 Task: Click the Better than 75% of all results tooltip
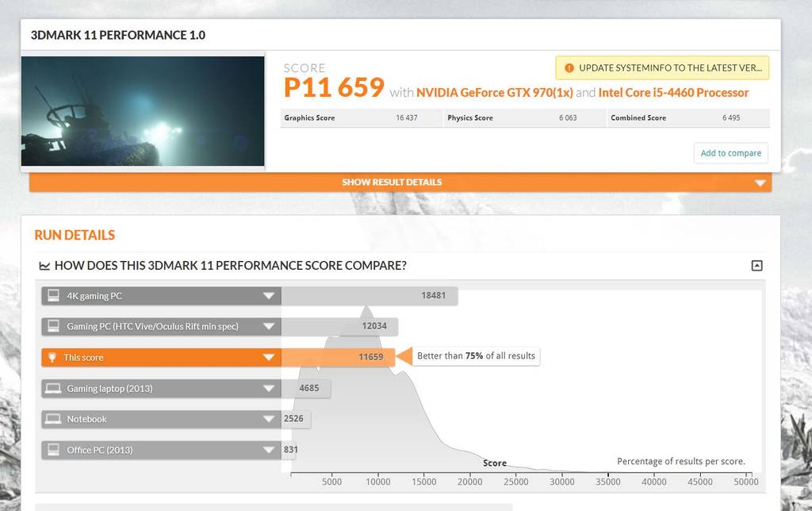pyautogui.click(x=476, y=356)
